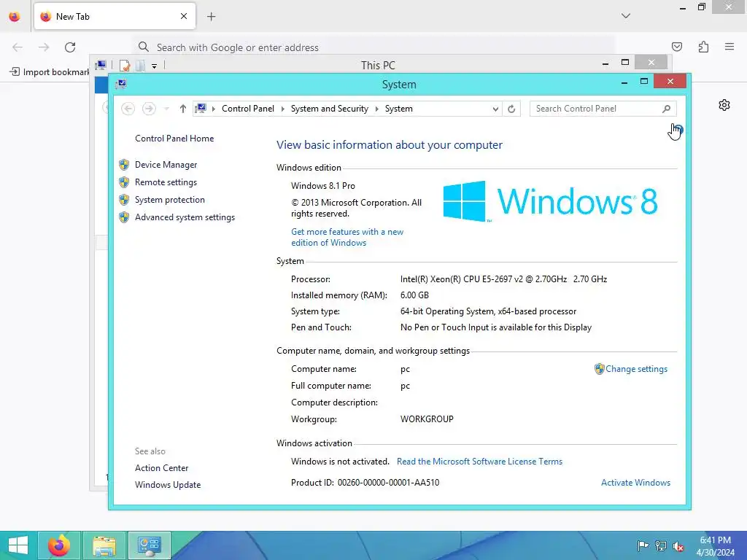Open the Windows Start button

(x=18, y=545)
